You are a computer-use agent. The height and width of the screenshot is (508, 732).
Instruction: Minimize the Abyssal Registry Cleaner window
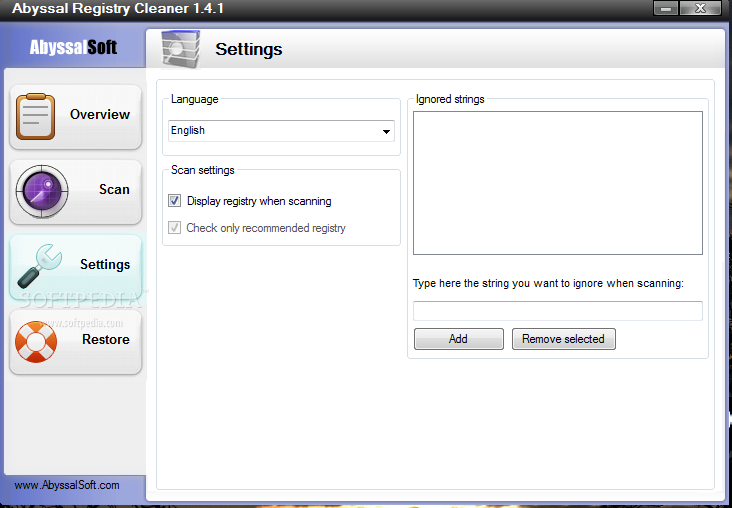click(666, 8)
